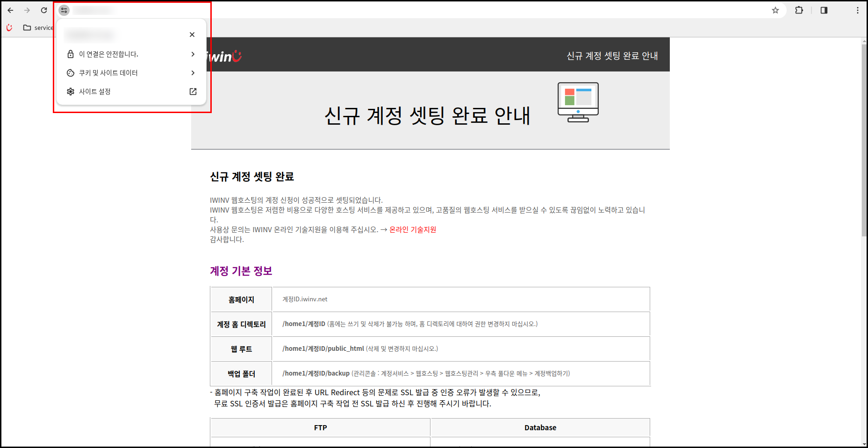Open 온라인 기술지원 link
This screenshot has width=868, height=448.
coord(413,229)
